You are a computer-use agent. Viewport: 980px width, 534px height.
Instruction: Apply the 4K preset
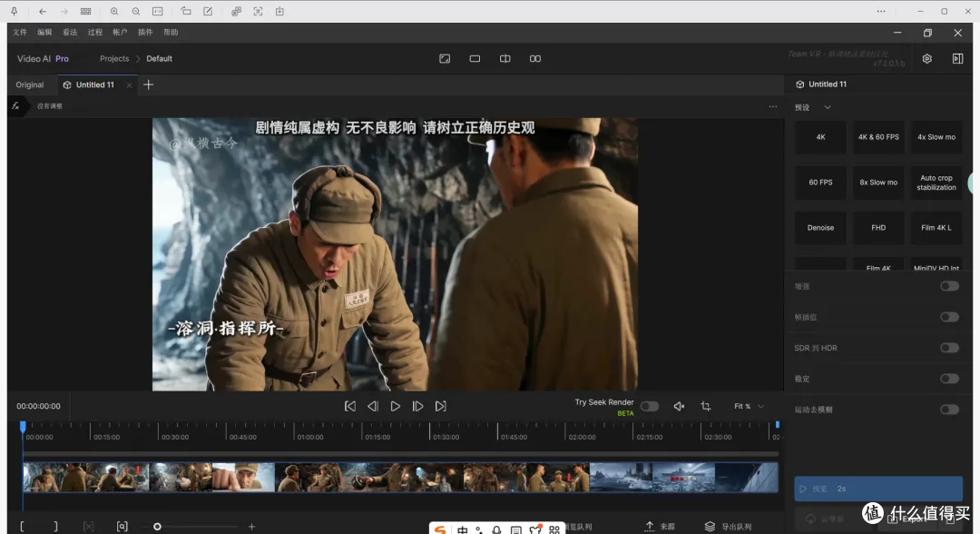pyautogui.click(x=820, y=137)
